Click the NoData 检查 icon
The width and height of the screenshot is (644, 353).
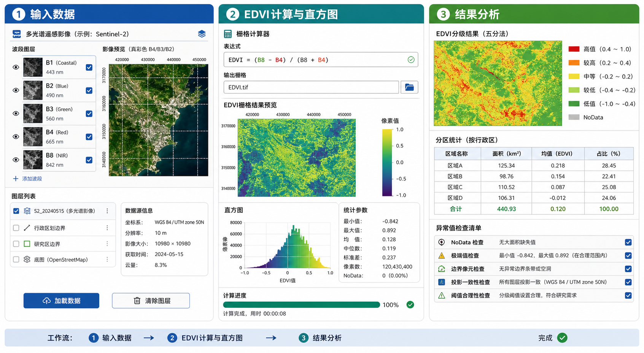tap(442, 242)
